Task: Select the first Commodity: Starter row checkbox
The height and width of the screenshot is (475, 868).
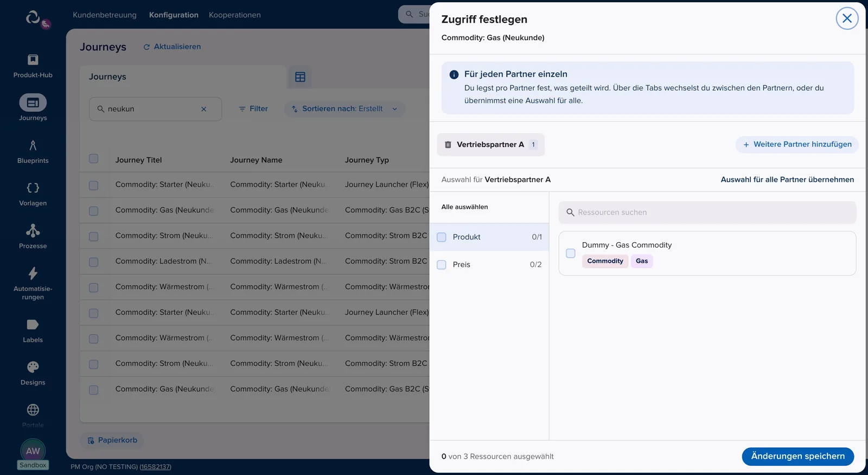Action: click(94, 186)
